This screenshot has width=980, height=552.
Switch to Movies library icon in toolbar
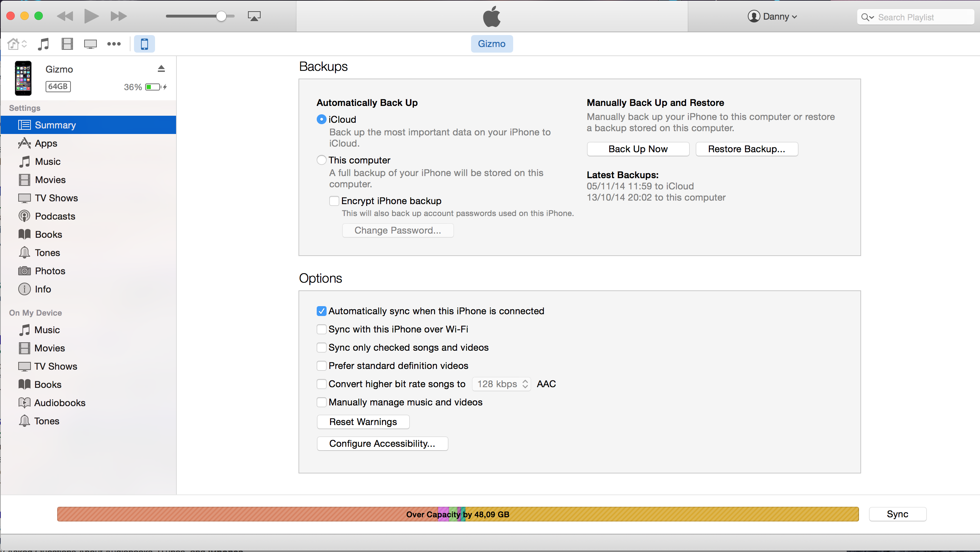click(67, 44)
